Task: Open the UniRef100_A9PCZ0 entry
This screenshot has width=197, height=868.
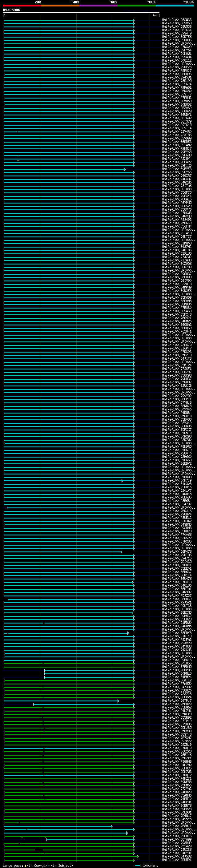Action: tap(177, 67)
